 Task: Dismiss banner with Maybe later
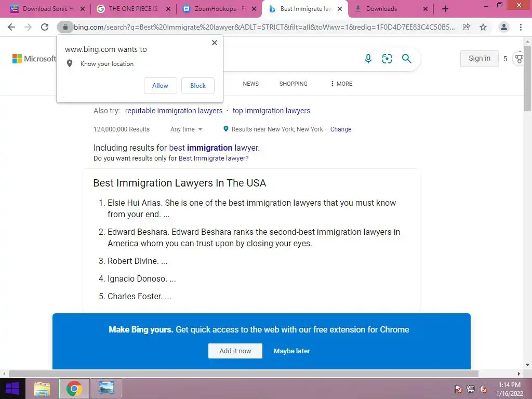(x=292, y=351)
